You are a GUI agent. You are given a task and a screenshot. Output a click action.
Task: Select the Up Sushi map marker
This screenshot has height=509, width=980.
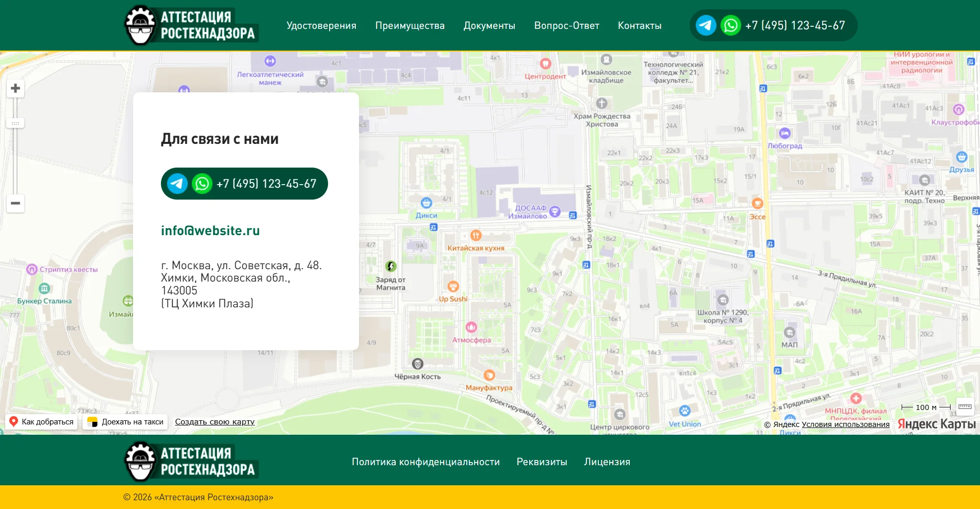(x=453, y=287)
